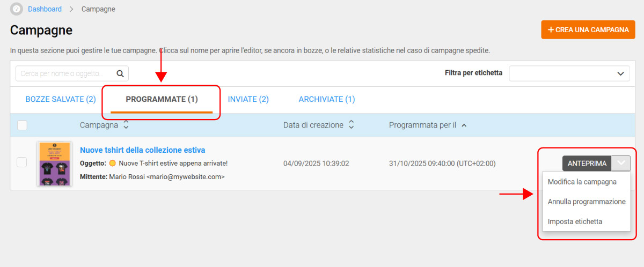Click the campaign email thumbnail preview
644x267 pixels.
(x=54, y=164)
